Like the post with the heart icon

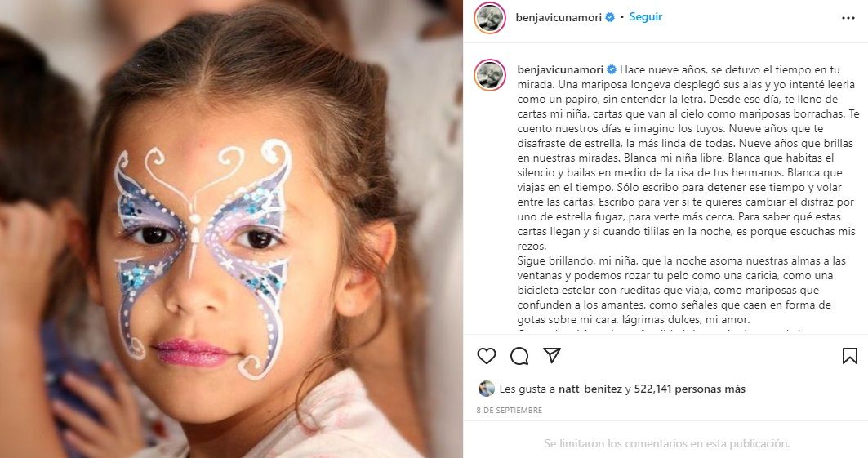[487, 356]
